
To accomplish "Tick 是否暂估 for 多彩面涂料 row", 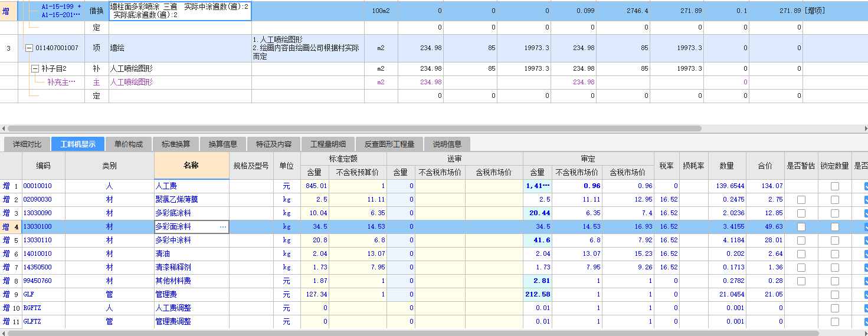I will [801, 227].
